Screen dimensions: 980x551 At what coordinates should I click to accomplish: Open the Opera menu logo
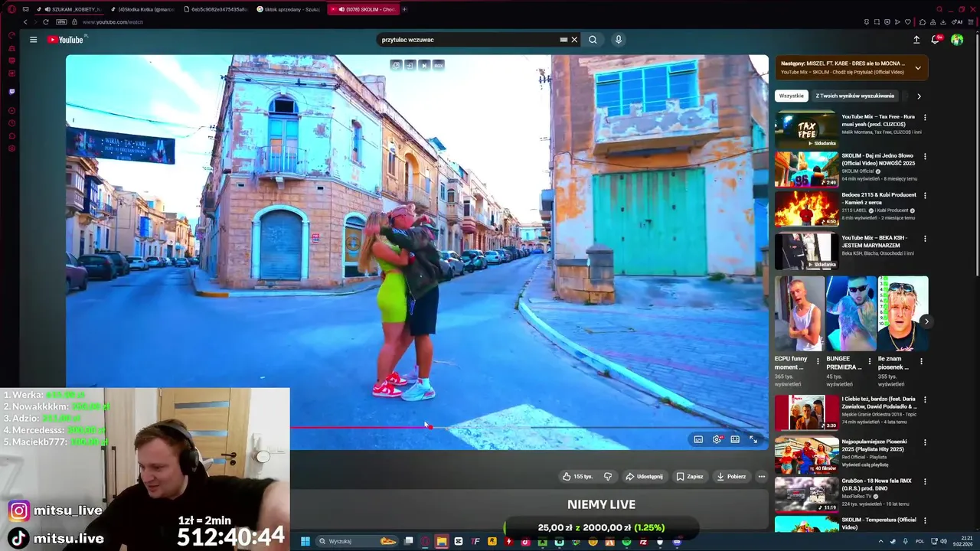click(11, 9)
